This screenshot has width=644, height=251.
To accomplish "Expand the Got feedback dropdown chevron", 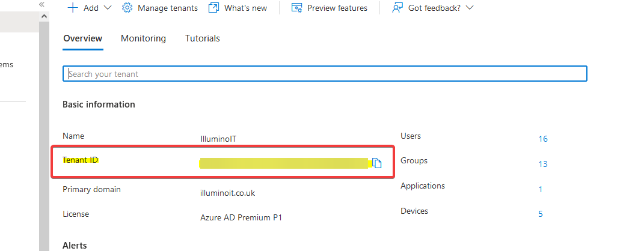I will tap(470, 8).
